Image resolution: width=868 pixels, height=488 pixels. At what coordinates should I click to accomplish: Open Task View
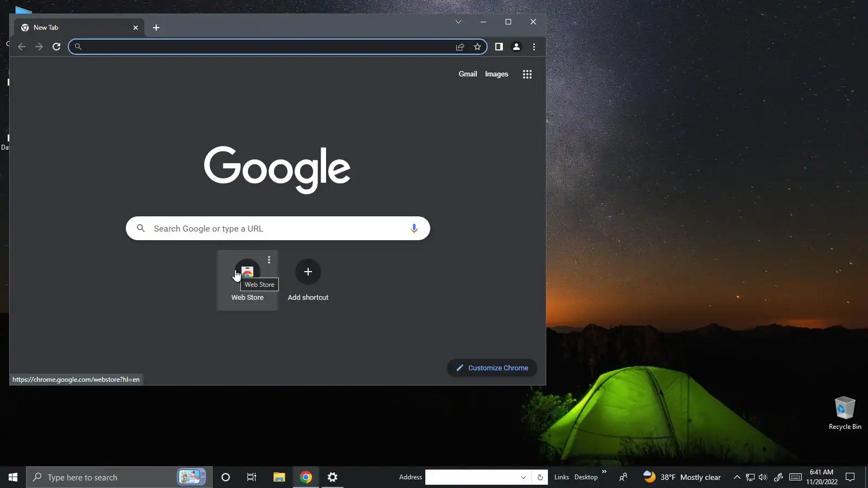click(x=252, y=477)
